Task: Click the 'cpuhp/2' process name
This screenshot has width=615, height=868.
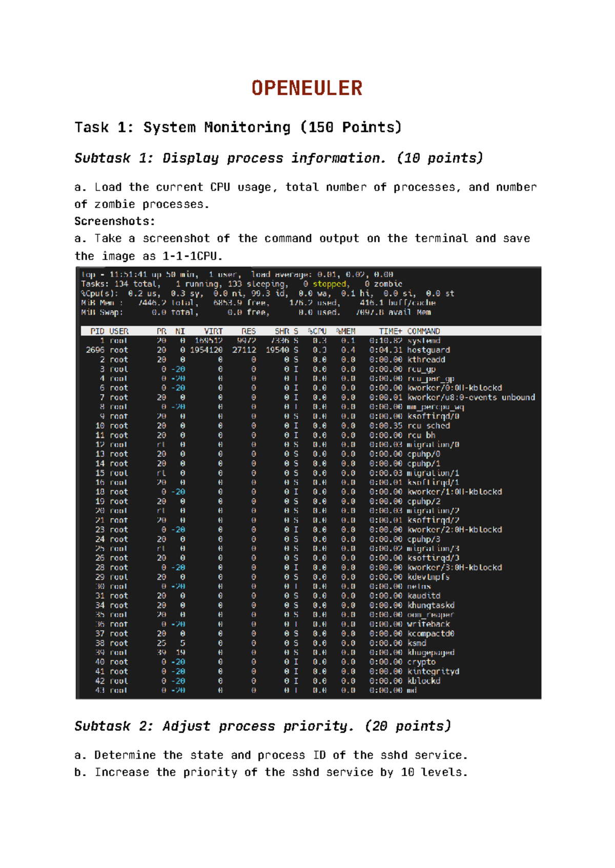Action: [424, 501]
